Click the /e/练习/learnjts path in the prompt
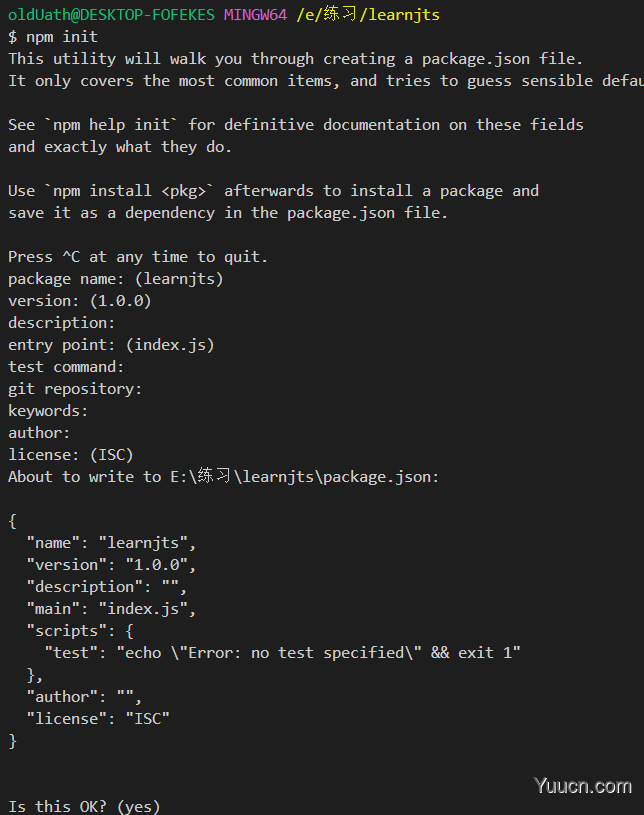644x815 pixels. coord(368,14)
